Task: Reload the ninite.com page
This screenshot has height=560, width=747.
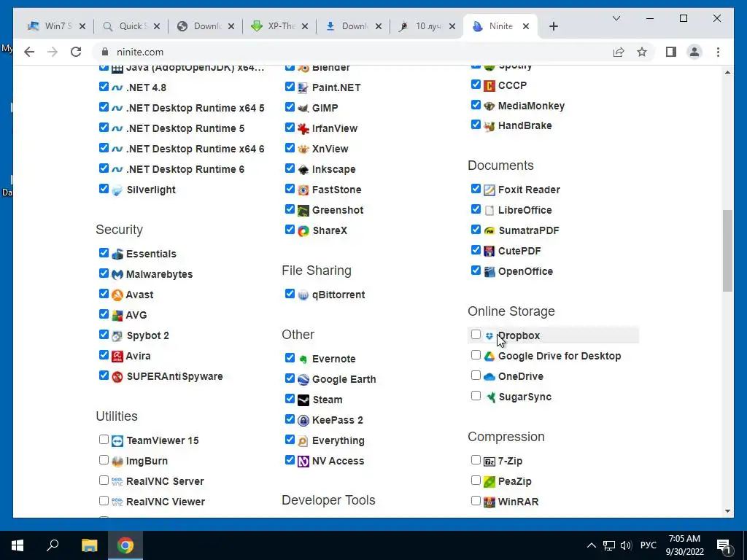Action: tap(76, 52)
